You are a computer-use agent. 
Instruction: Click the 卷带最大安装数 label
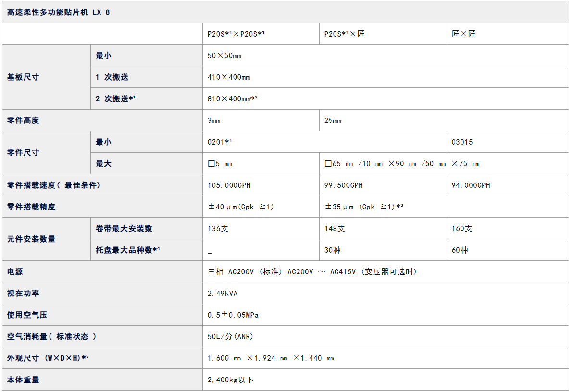tap(124, 229)
